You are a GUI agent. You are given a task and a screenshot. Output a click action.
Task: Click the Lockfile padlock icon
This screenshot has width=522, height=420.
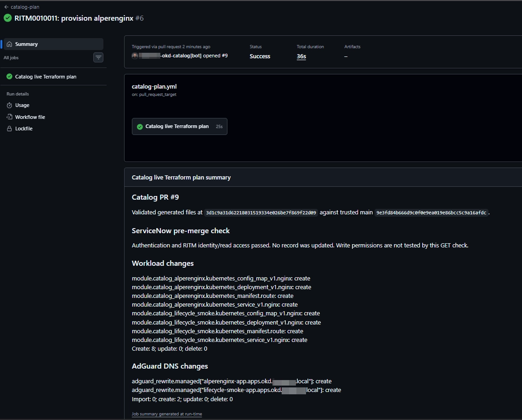click(x=9, y=129)
